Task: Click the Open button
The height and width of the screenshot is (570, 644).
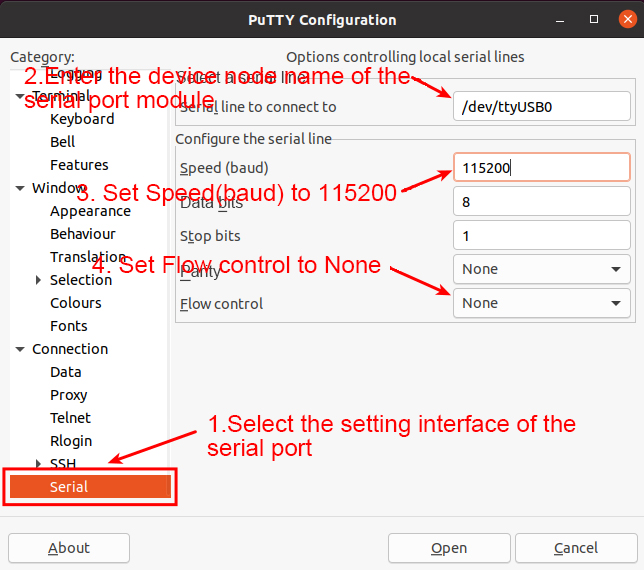Action: 449,548
